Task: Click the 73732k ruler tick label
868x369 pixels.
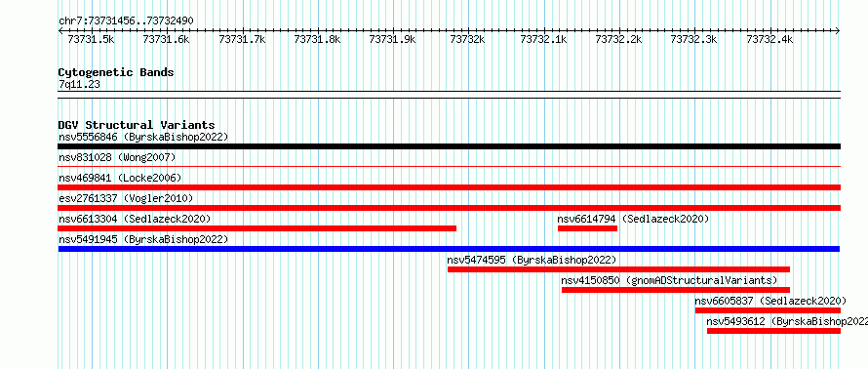Action: pos(468,39)
